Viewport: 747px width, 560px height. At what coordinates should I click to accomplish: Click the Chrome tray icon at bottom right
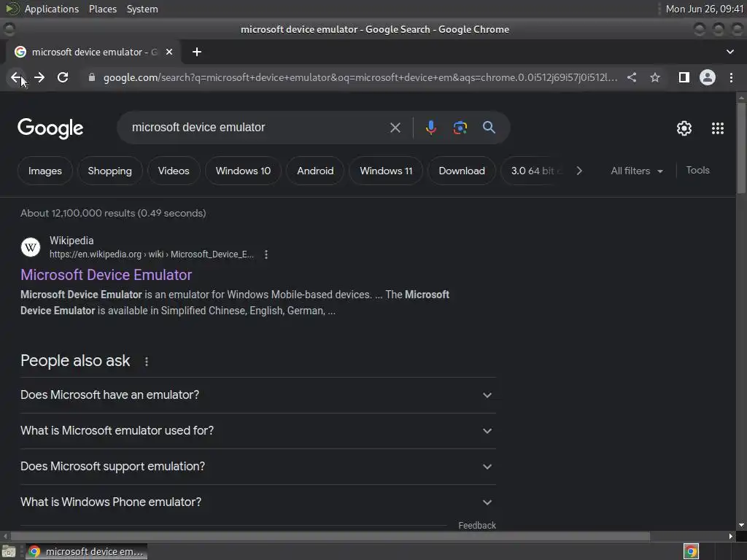[x=691, y=551]
